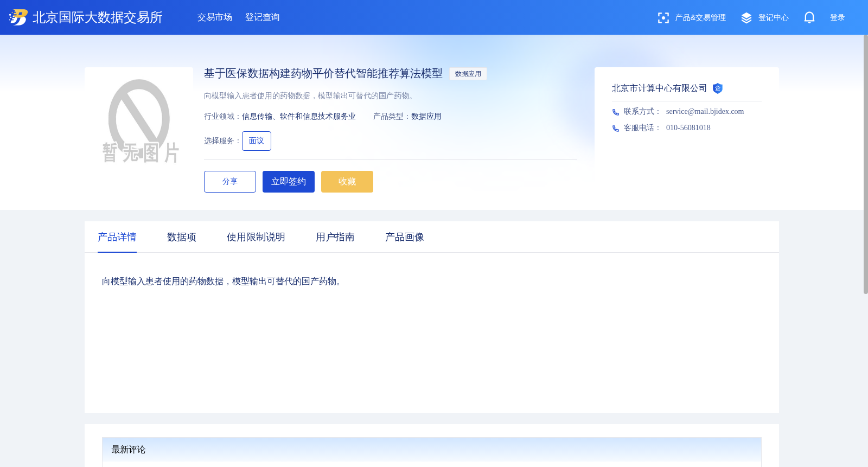Click the page vertical scrollbar

tap(865, 164)
